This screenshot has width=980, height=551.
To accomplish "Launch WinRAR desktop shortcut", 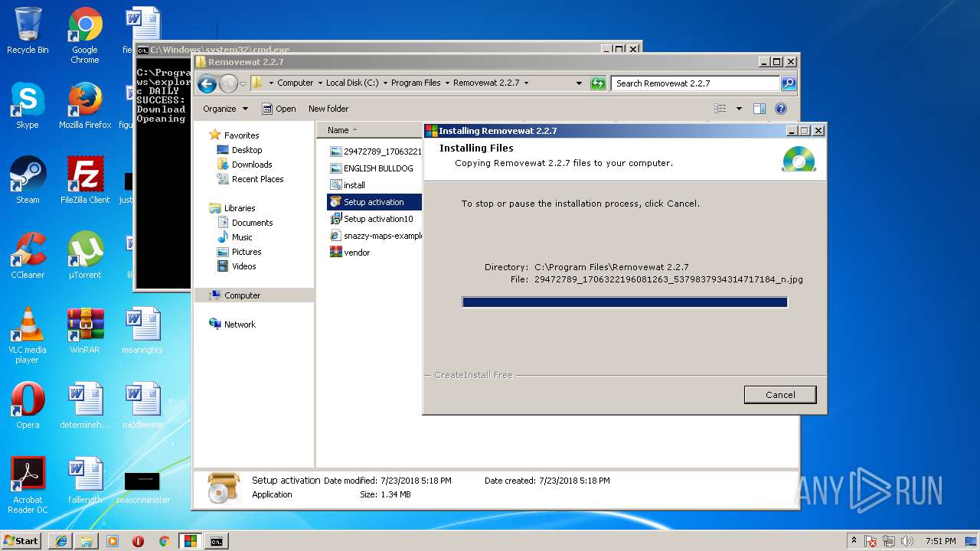I will click(85, 331).
